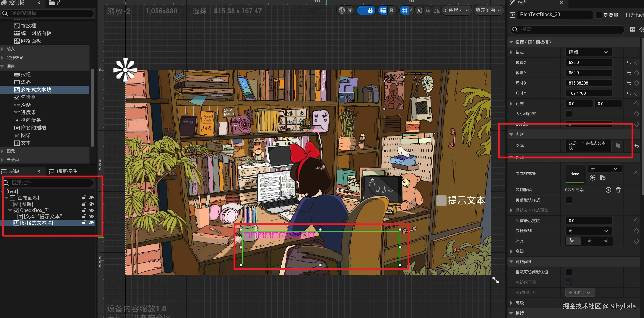The width and height of the screenshot is (644, 318).
Task: Click the dashed outline toggle icon
Action: point(361,10)
